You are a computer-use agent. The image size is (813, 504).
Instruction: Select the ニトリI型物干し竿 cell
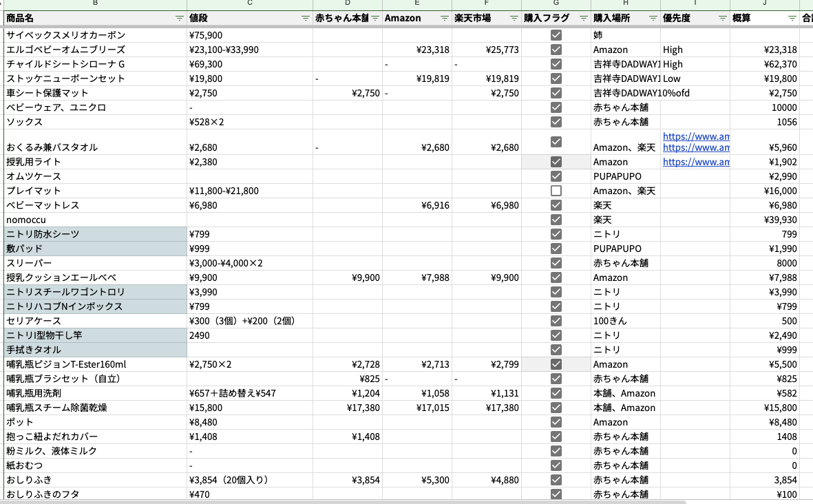(96, 335)
